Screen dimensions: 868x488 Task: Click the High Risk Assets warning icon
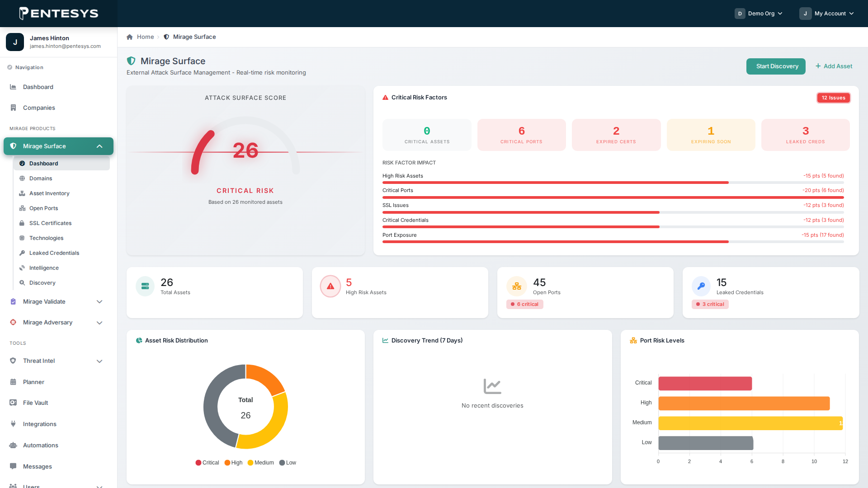point(330,286)
